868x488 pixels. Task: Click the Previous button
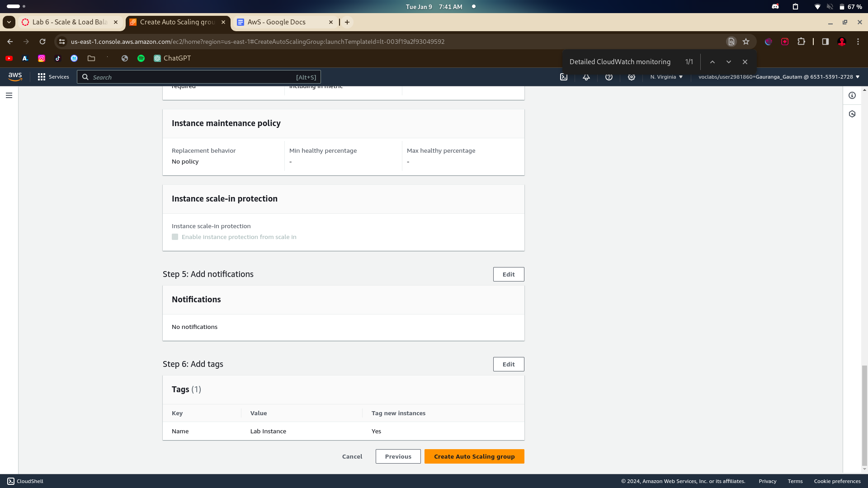(398, 456)
